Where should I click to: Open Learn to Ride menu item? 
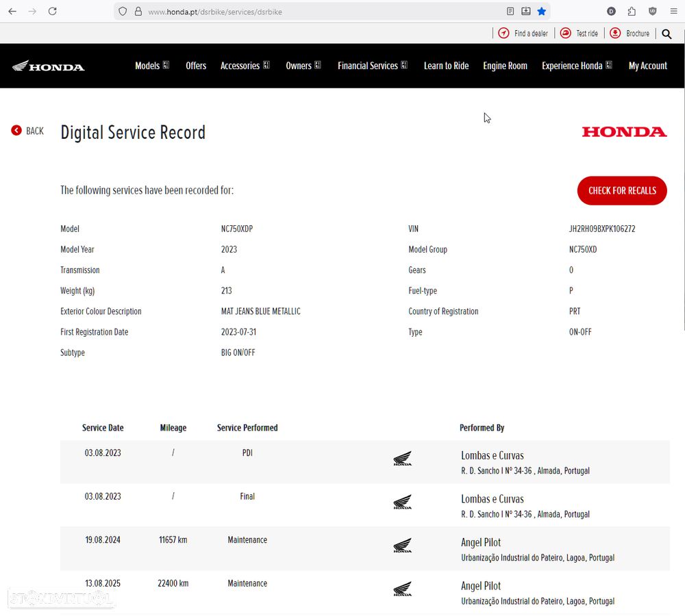446,66
